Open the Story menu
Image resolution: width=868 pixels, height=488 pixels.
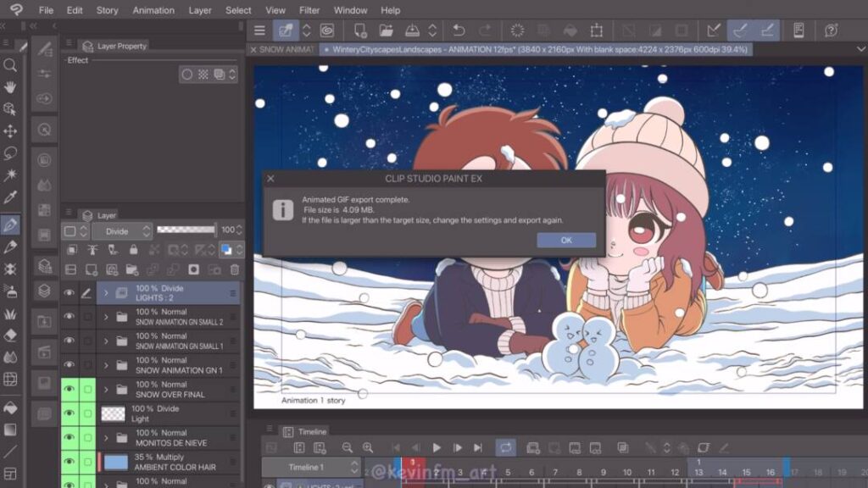click(x=107, y=10)
